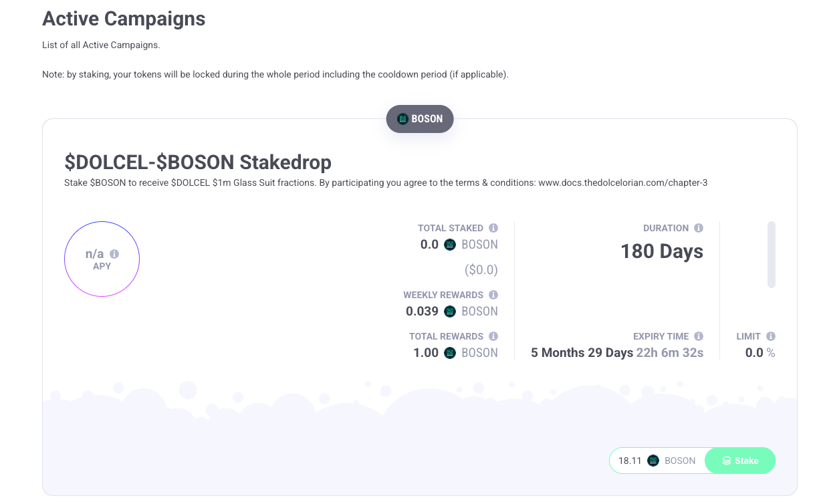Click info icon next to Duration

tap(699, 228)
